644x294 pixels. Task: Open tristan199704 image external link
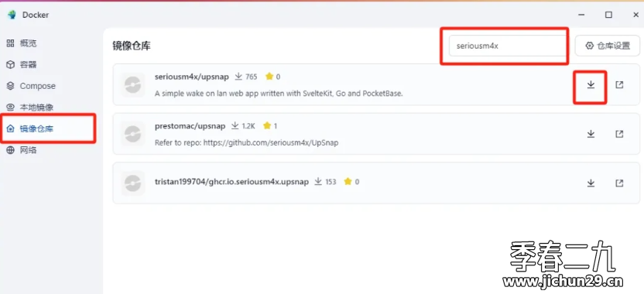(x=619, y=183)
